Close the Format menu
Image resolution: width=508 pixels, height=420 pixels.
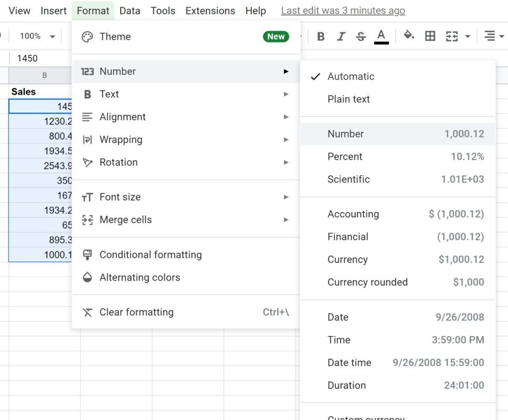click(x=93, y=10)
